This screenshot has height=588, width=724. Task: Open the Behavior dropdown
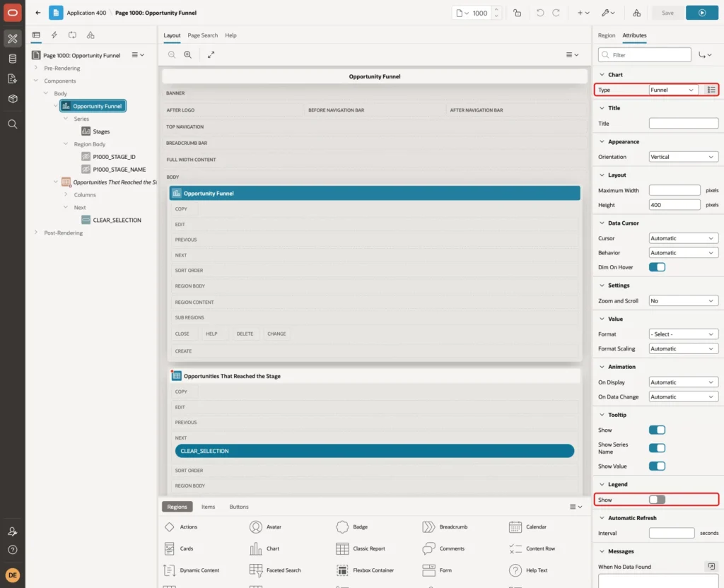click(684, 253)
